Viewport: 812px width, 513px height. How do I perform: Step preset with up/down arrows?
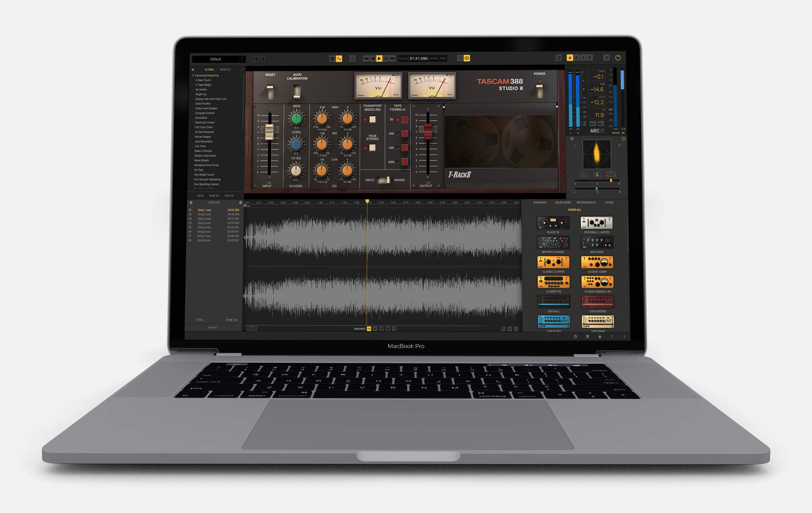tap(243, 59)
